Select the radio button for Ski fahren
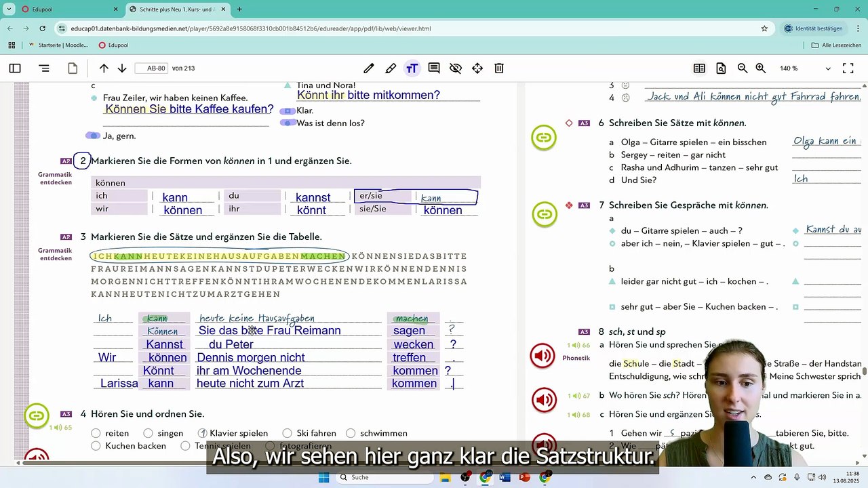This screenshot has height=488, width=868. (x=288, y=433)
